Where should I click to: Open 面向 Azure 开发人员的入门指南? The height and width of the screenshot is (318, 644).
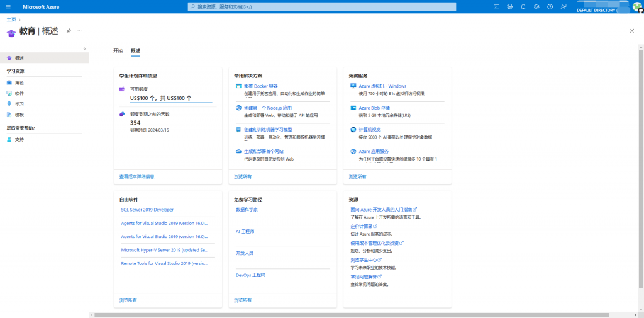pyautogui.click(x=384, y=210)
